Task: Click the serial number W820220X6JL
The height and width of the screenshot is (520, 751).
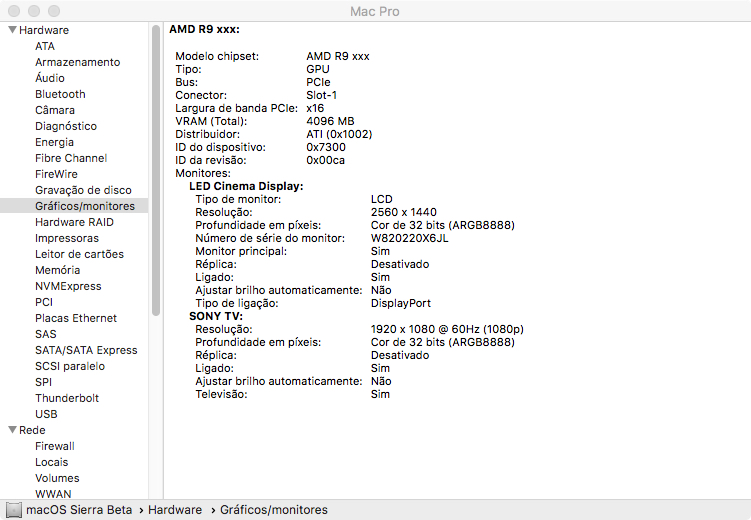Action: (x=409, y=238)
